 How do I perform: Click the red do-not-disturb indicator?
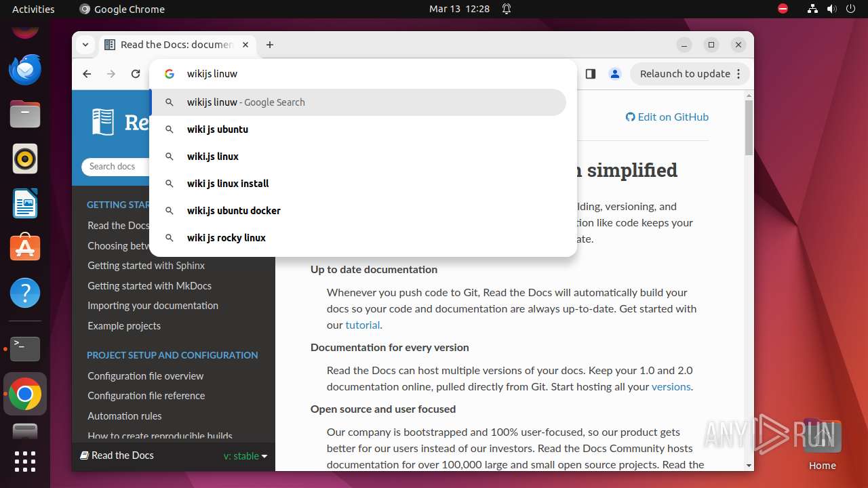[x=783, y=9]
